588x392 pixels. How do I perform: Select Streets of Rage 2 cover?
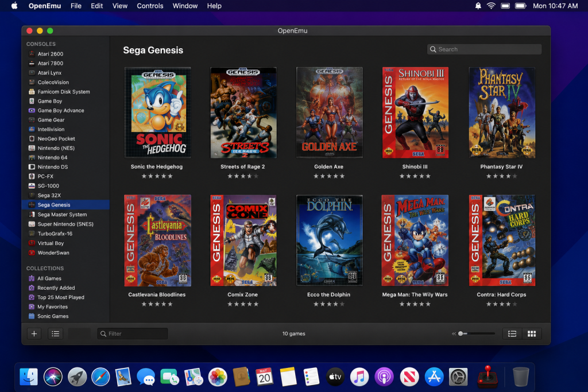pos(243,112)
